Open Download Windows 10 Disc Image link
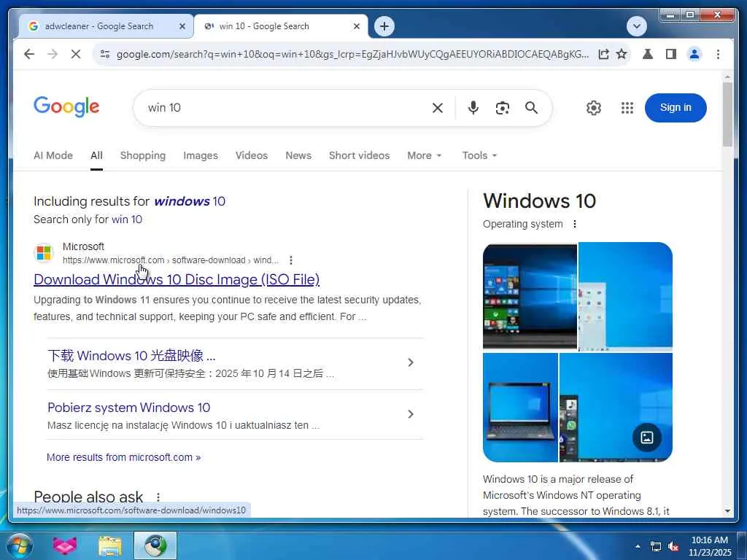 (177, 279)
